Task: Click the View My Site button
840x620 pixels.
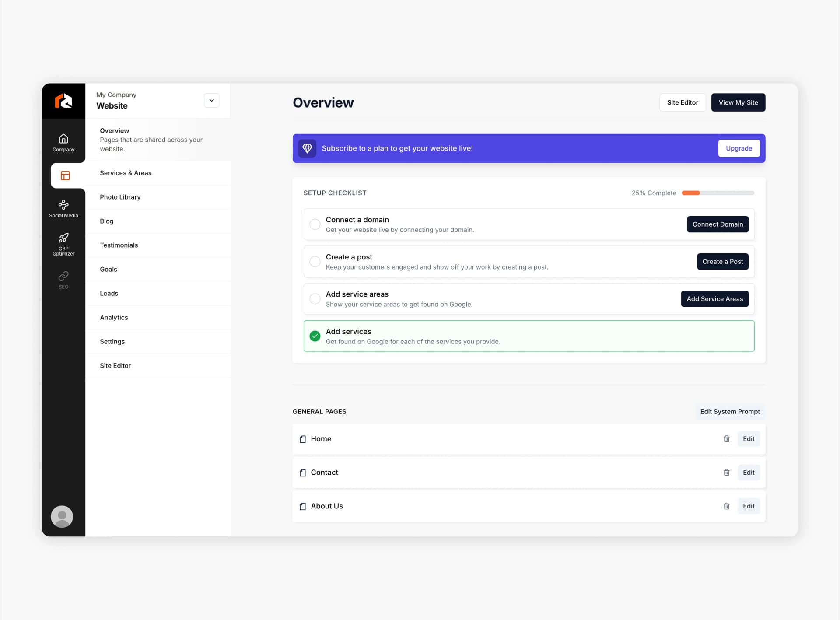Action: point(738,102)
